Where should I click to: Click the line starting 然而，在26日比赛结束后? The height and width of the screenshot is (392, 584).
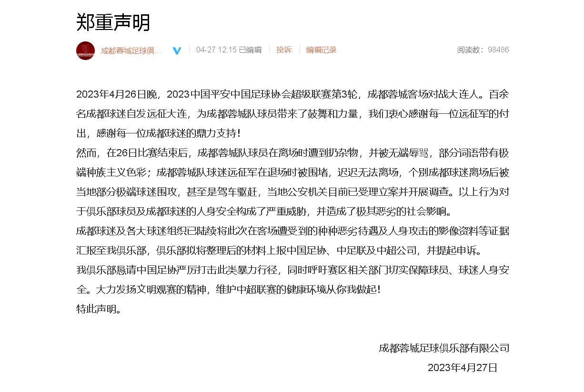(x=292, y=153)
